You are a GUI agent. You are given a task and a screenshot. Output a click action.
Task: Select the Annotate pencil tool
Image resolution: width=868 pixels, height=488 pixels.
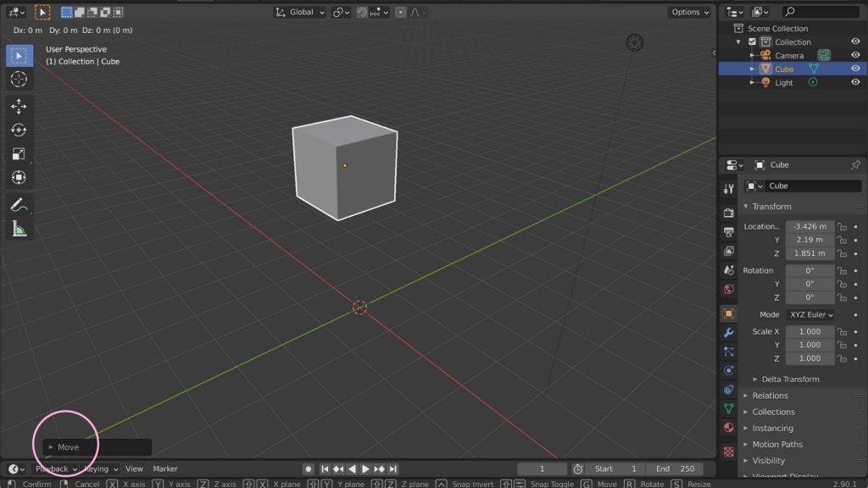tap(19, 205)
